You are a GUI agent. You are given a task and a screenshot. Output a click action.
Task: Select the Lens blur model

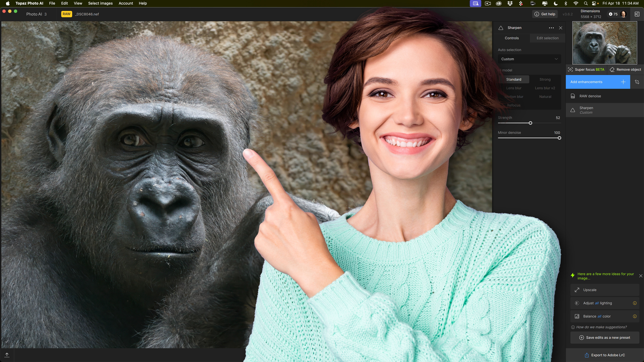point(514,88)
